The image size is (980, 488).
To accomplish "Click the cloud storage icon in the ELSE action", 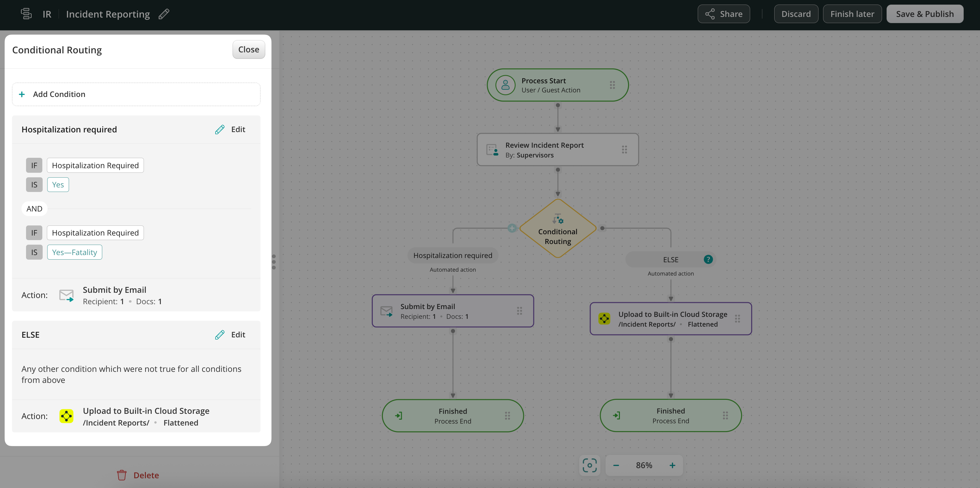I will click(x=66, y=416).
